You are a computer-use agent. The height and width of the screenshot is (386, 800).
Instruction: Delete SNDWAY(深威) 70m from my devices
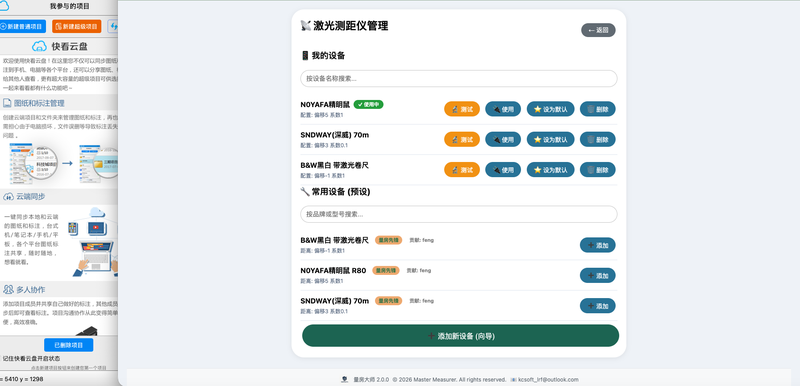(597, 139)
